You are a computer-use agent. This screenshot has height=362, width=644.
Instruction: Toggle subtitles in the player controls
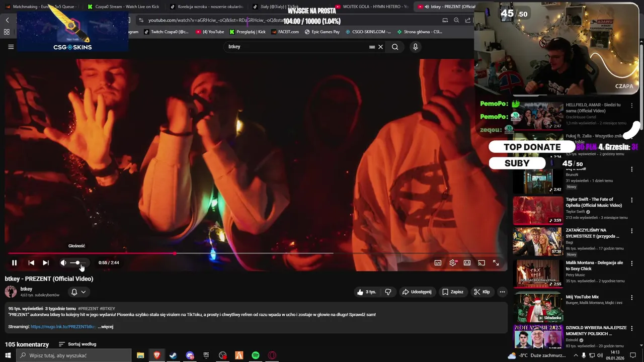point(438,262)
